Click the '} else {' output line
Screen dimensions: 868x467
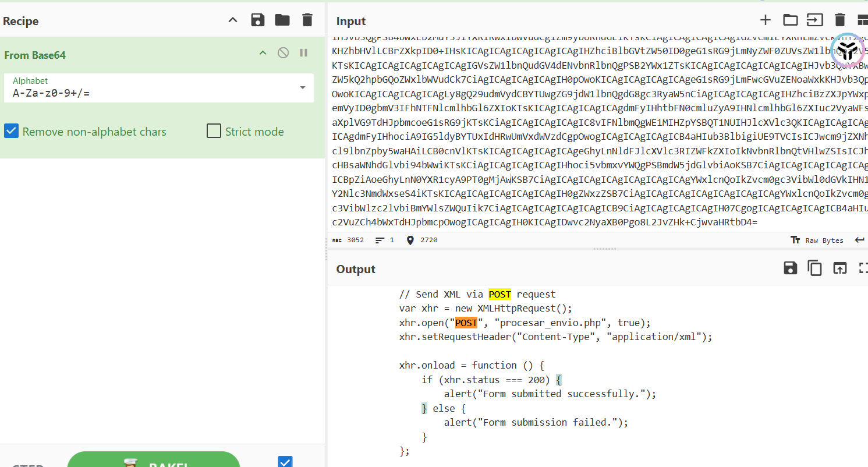(444, 408)
